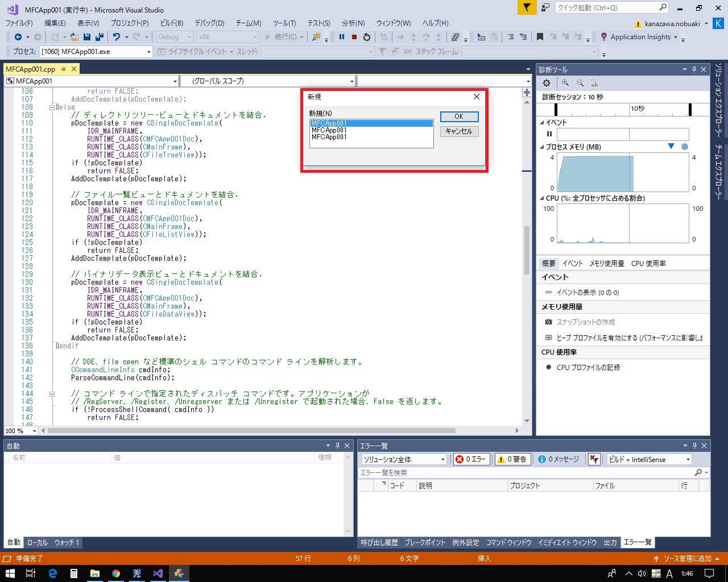Click the エラー一覧を検索 search field

pyautogui.click(x=526, y=473)
